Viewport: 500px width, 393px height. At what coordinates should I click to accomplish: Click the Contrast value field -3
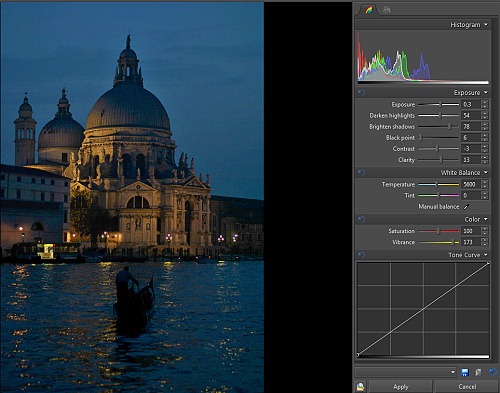[471, 149]
